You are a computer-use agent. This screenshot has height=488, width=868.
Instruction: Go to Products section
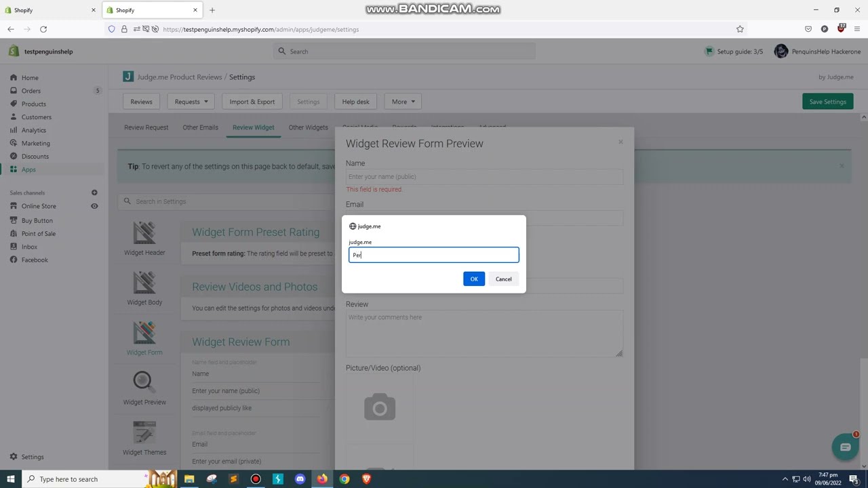(33, 104)
